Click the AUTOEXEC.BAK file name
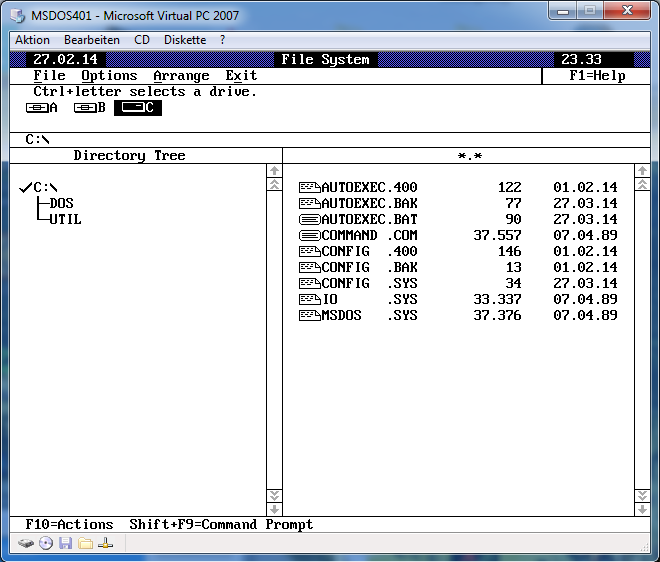Viewport: 660px width, 562px height. pos(370,203)
